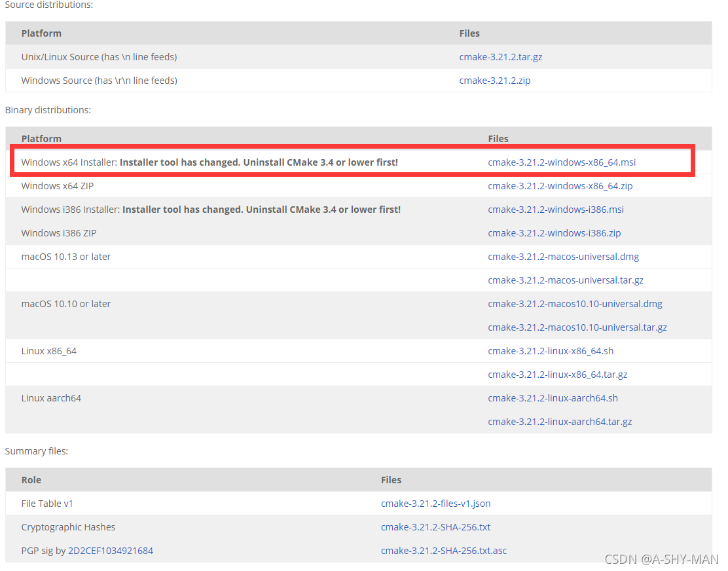The image size is (728, 571).
Task: Download cmake-3.21.2-SHA-256.txt.asc signature
Action: pyautogui.click(x=444, y=551)
